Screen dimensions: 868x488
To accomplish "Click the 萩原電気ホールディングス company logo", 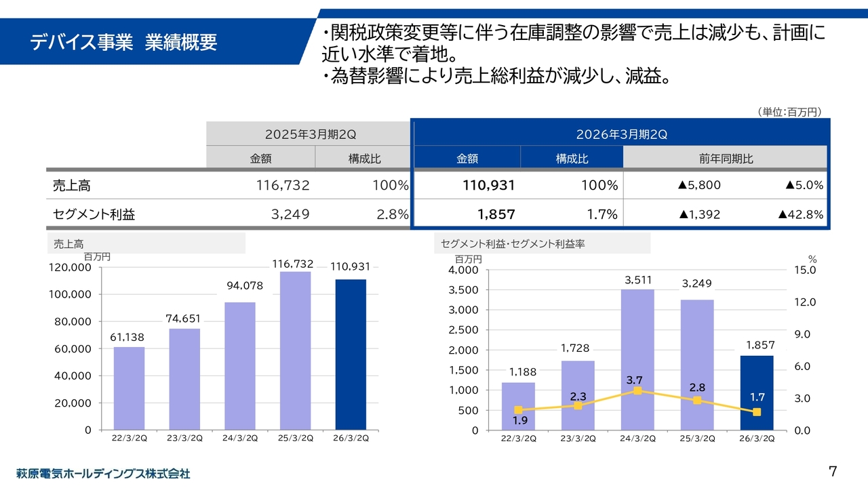I will [x=103, y=473].
